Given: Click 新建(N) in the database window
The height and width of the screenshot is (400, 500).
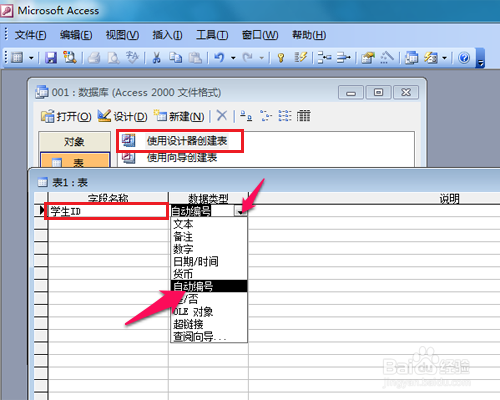Looking at the screenshot, I should click(179, 116).
